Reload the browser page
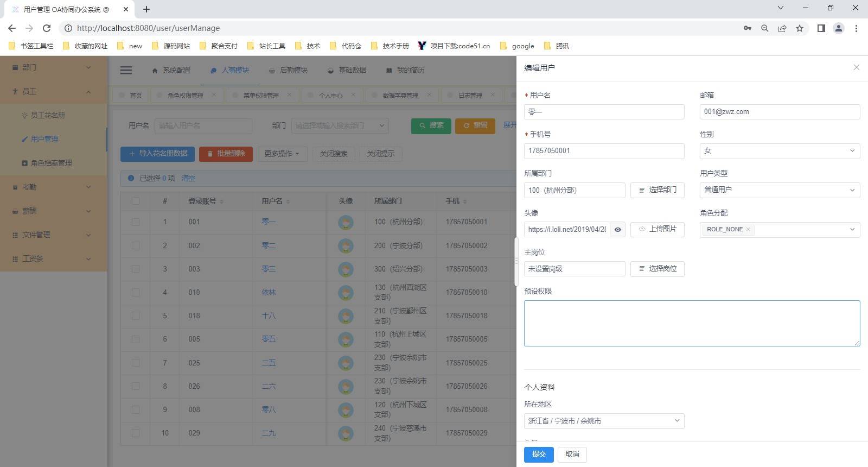Viewport: 868px width, 467px height. tap(47, 28)
